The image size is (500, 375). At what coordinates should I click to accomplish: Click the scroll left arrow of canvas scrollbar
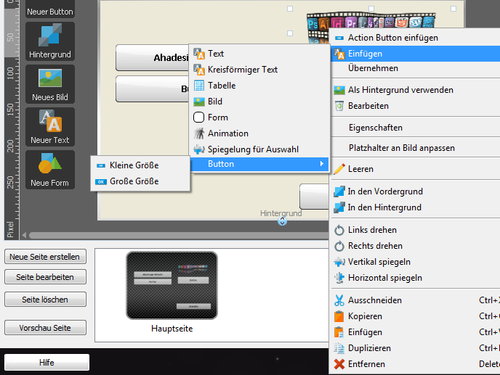(24, 235)
